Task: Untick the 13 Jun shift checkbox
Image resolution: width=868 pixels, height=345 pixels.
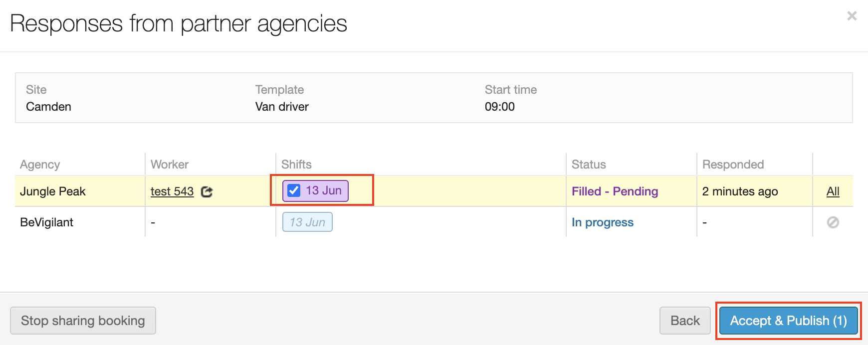Action: point(294,191)
